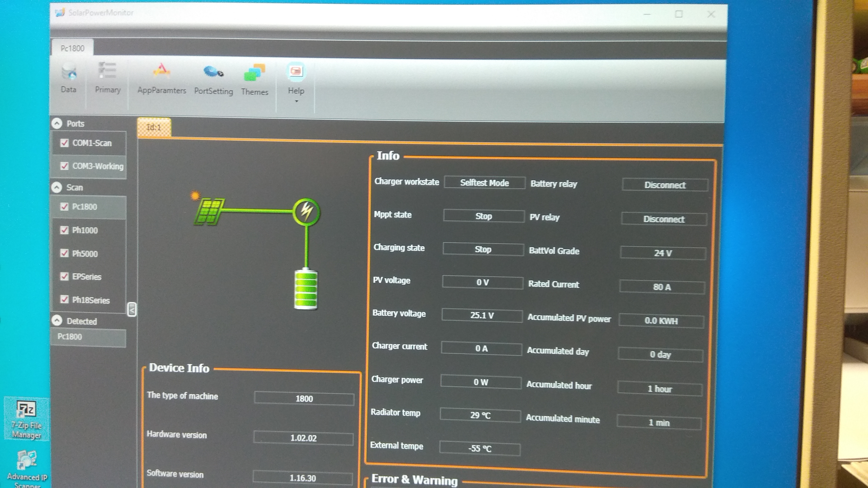Screen dimensions: 868x488
Task: Click the Radiator temp 29 °C field
Action: [x=480, y=415]
